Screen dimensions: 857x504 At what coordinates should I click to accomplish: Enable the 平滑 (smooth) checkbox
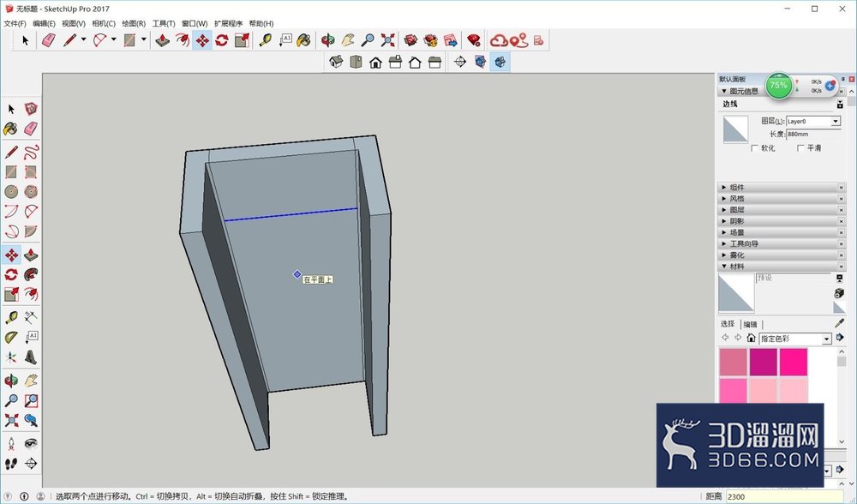coord(800,148)
